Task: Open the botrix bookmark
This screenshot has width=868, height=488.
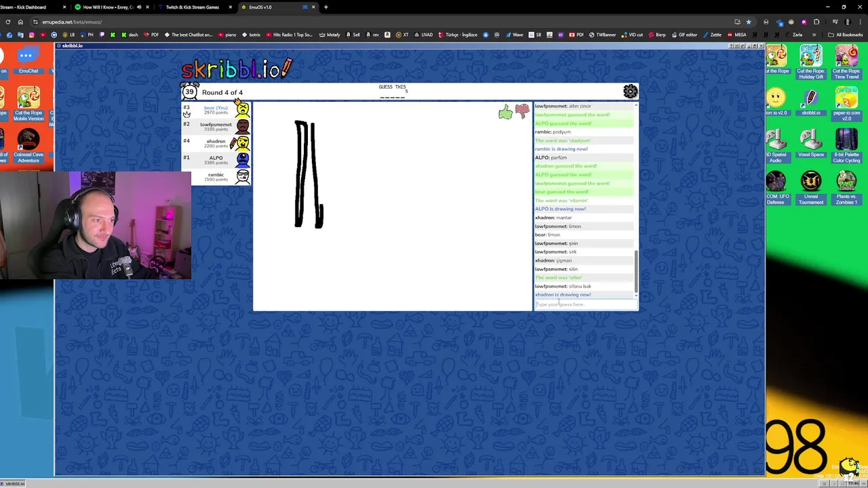Action: [x=252, y=35]
